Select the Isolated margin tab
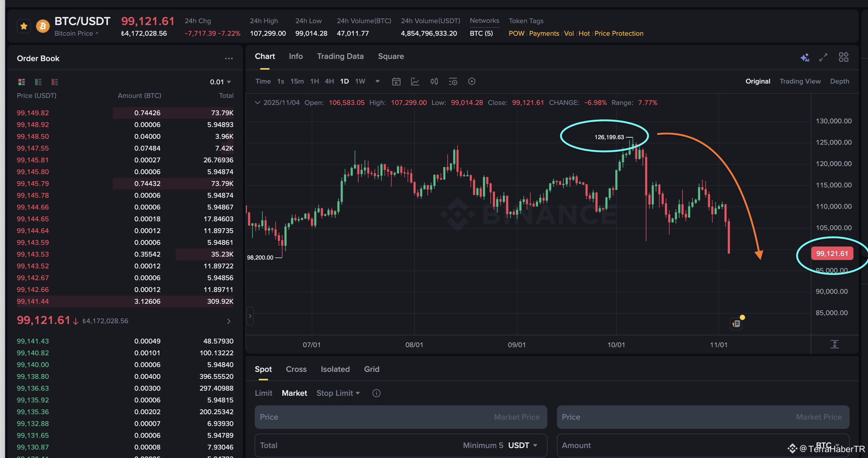 tap(335, 369)
